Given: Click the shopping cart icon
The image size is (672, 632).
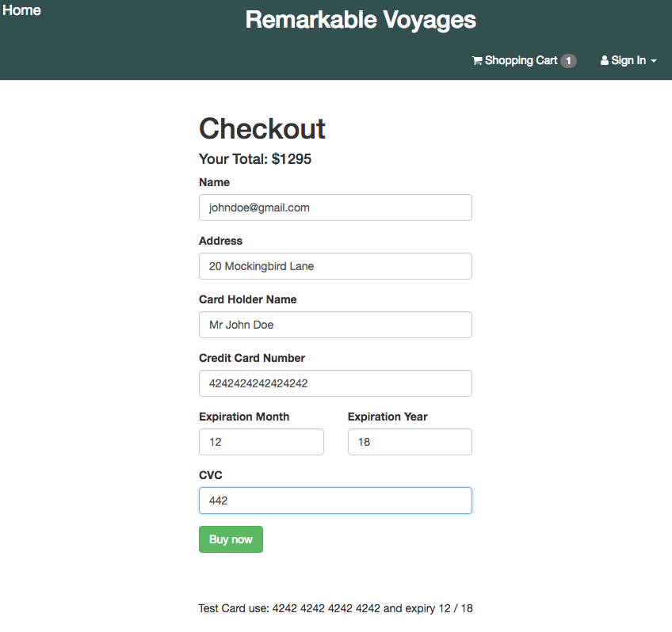Looking at the screenshot, I should (477, 61).
